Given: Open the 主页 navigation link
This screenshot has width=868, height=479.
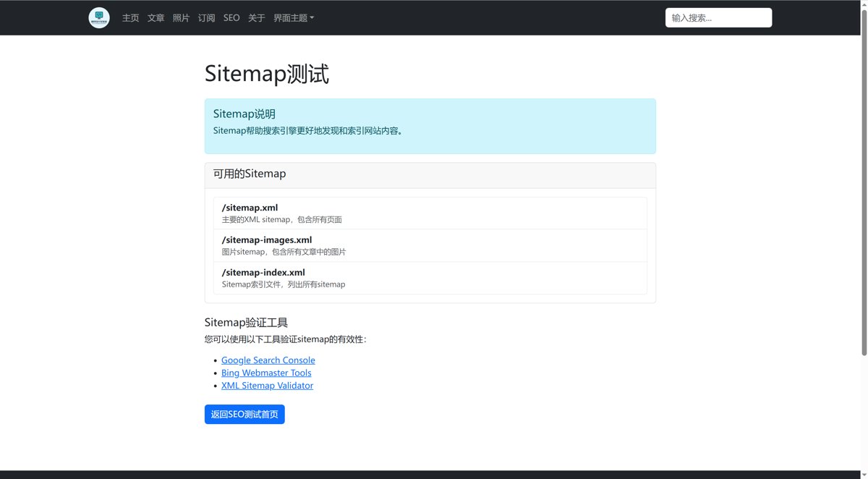Looking at the screenshot, I should tap(130, 18).
